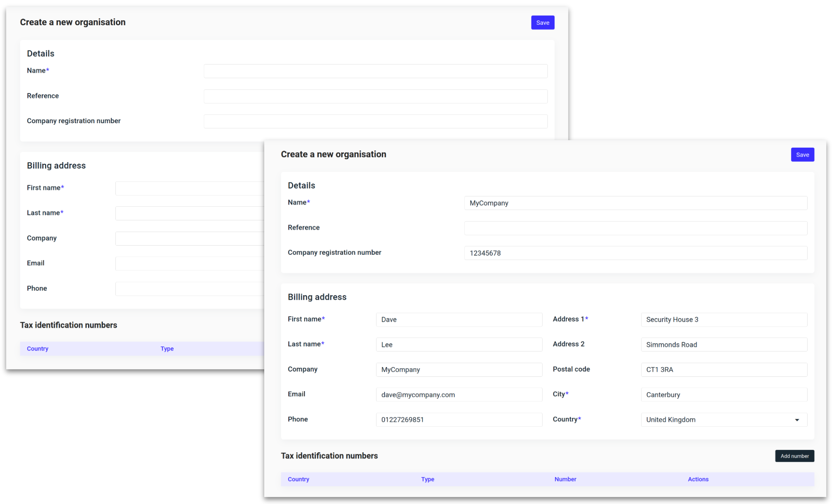Click empty registration number field in back form
Image resolution: width=832 pixels, height=504 pixels.
pyautogui.click(x=375, y=122)
